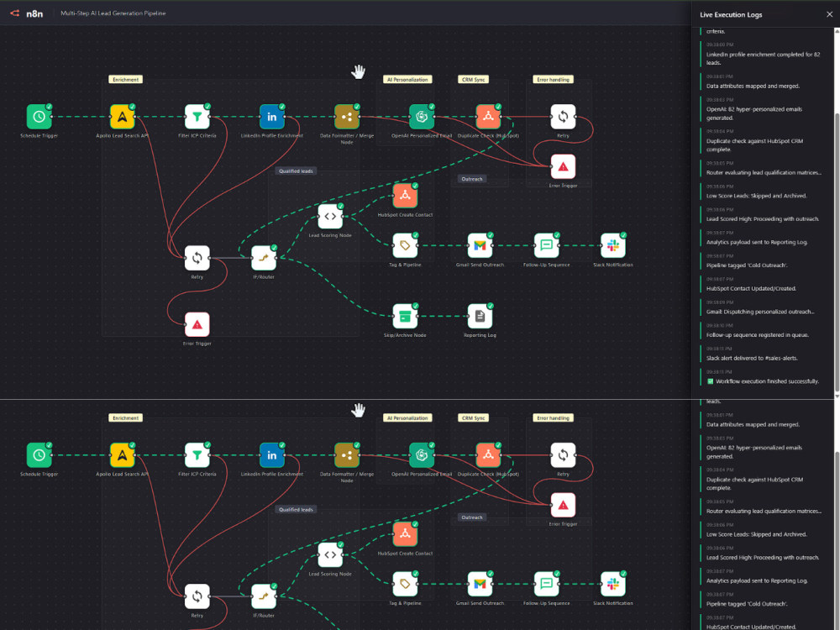Select Data Formatter / Merge node, upper copy

(347, 117)
